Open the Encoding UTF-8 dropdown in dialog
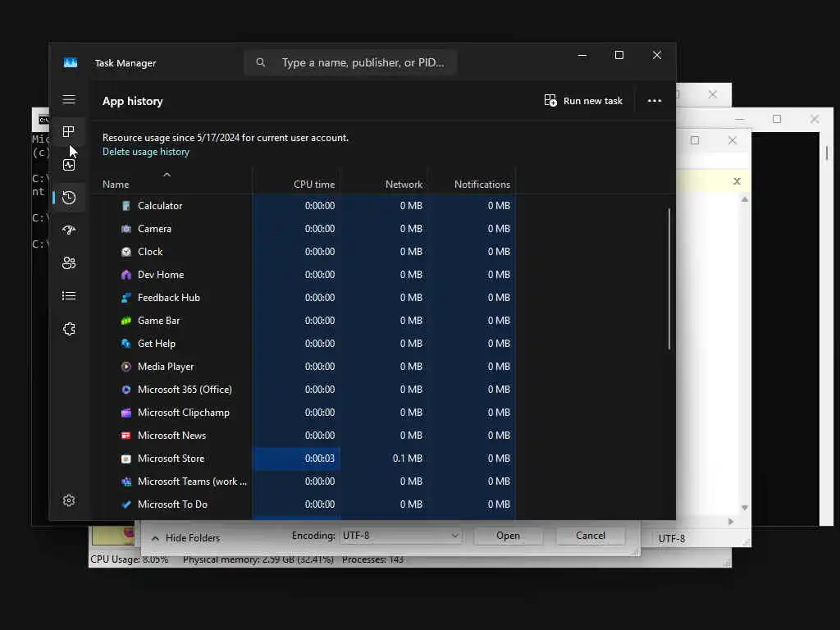 (400, 536)
